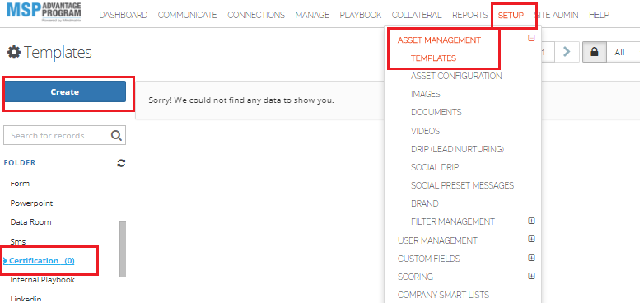
Task: Open the Communicate menu
Action: [187, 15]
